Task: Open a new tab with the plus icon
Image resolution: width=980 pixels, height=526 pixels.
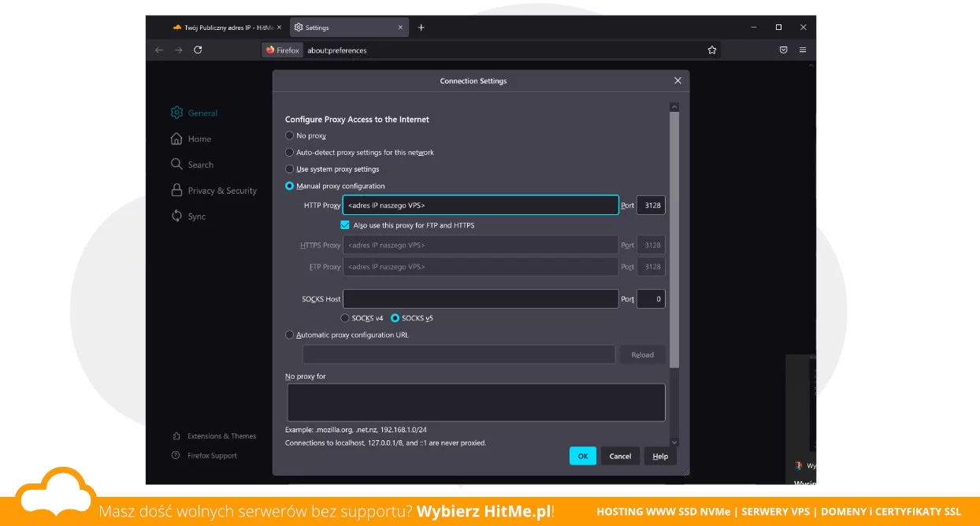Action: 421,28
